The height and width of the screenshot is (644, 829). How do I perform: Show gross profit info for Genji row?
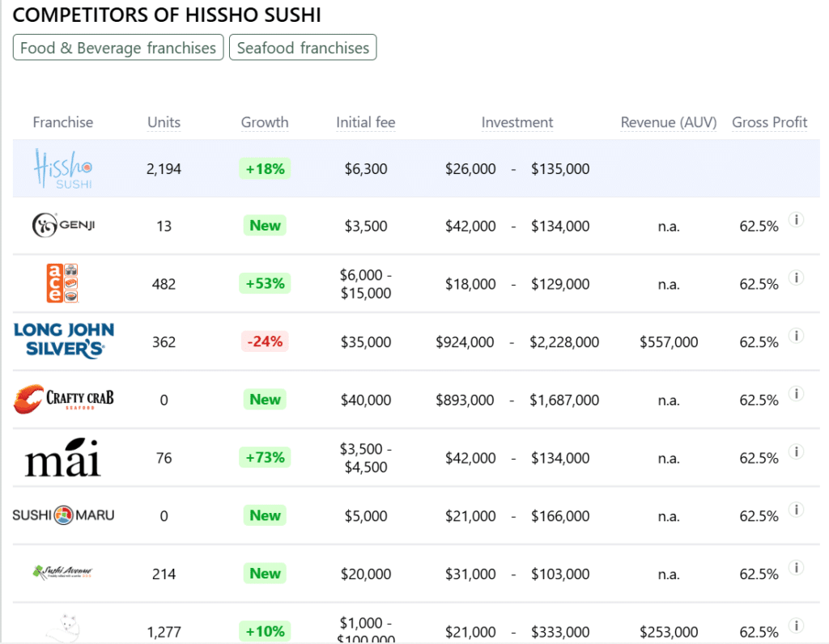pos(797,219)
